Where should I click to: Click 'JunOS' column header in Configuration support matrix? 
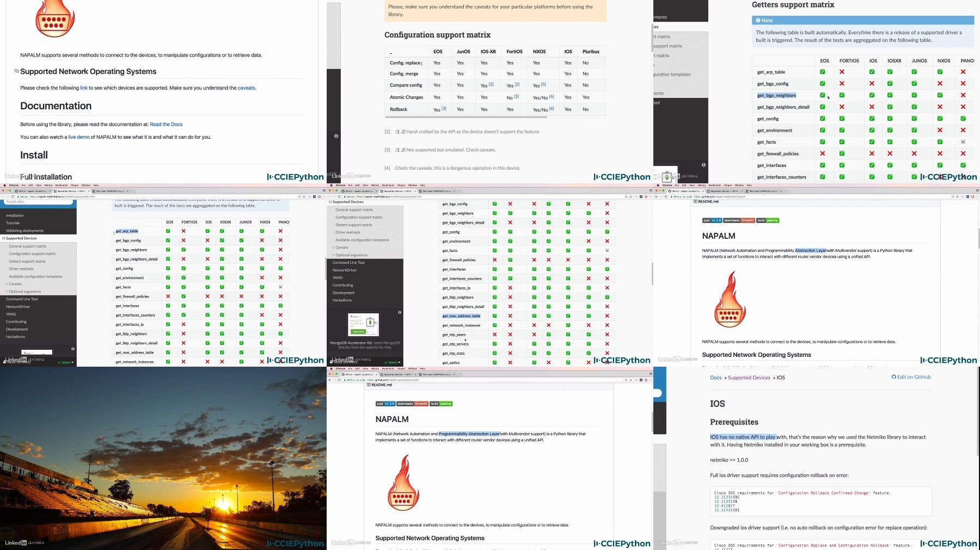[x=463, y=52]
